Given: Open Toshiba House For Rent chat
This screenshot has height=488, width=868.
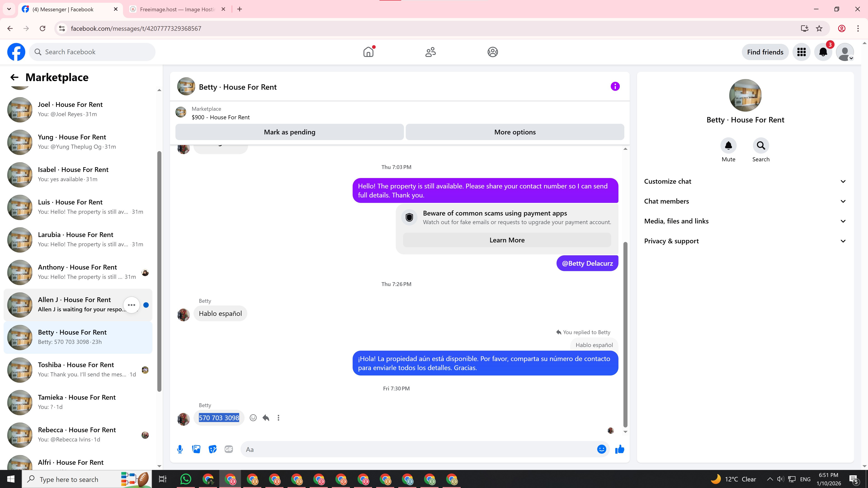Looking at the screenshot, I should click(x=76, y=369).
